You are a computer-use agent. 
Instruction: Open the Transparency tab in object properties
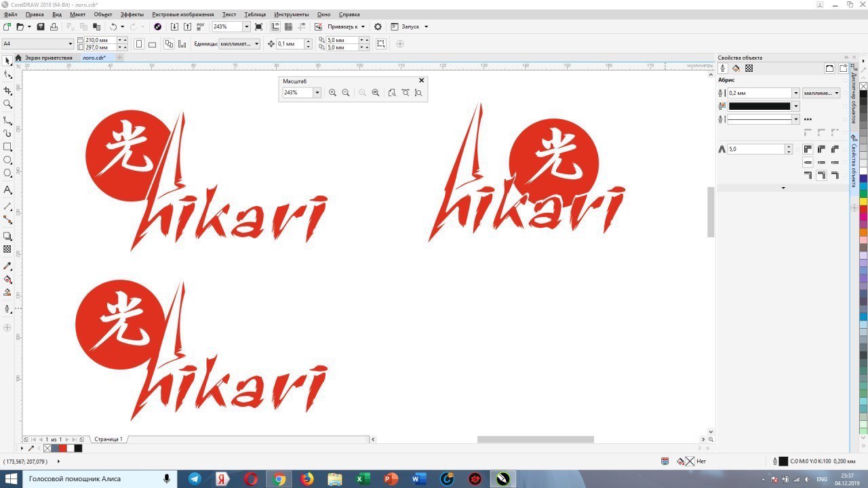[749, 68]
